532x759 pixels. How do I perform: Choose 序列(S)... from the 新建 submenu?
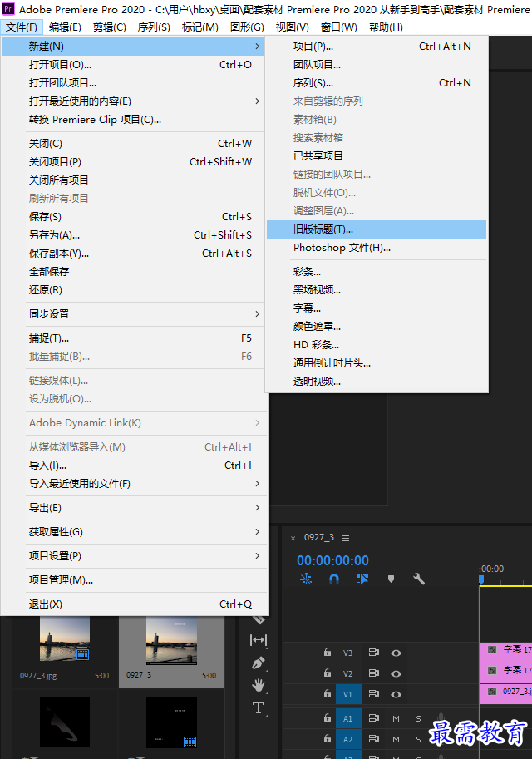point(376,83)
